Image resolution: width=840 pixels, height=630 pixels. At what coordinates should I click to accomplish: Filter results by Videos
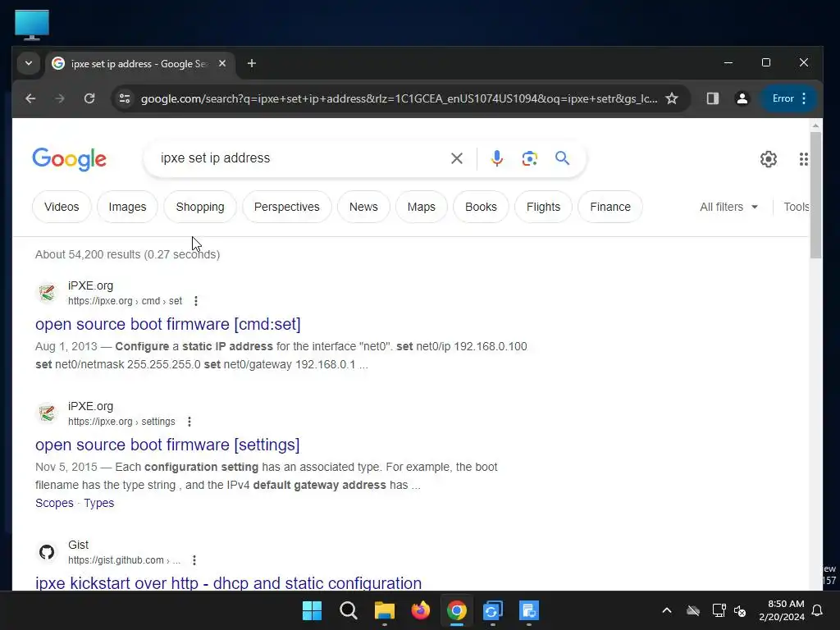(62, 207)
